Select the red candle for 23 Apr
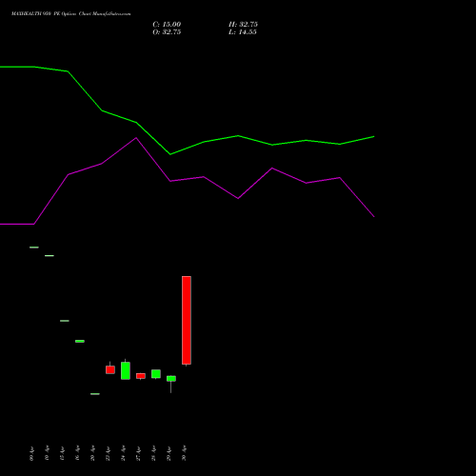The width and height of the screenshot is (476, 476). pyautogui.click(x=110, y=369)
